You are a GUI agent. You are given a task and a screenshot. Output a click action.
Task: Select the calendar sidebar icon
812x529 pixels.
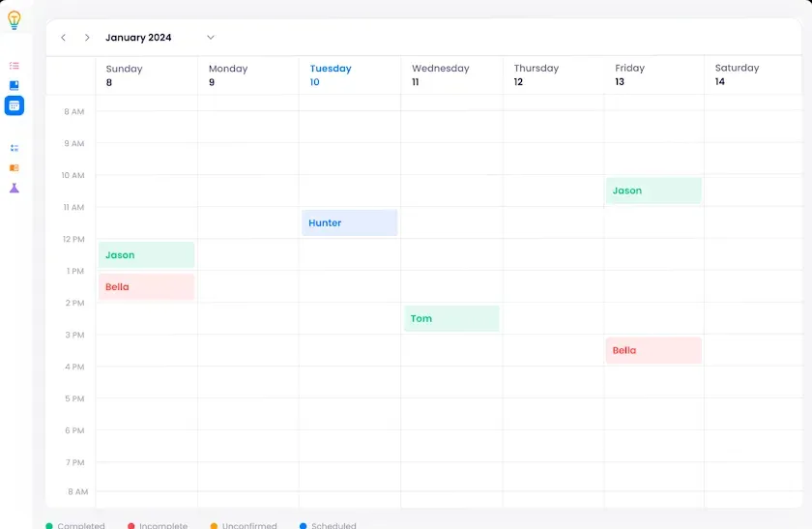(14, 105)
